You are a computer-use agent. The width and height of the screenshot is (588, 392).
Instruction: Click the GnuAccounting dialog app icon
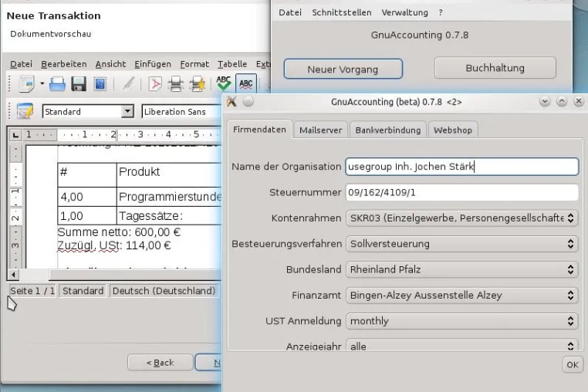coord(231,101)
